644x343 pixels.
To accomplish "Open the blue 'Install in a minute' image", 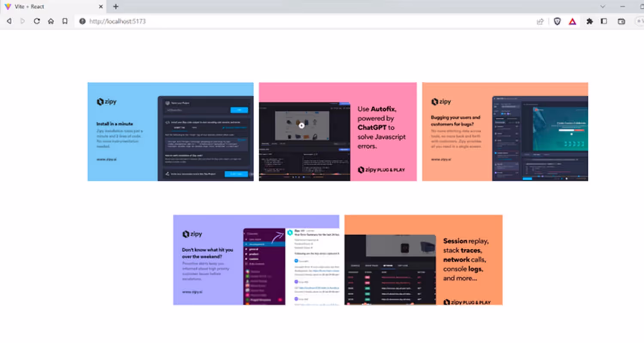I will click(170, 132).
